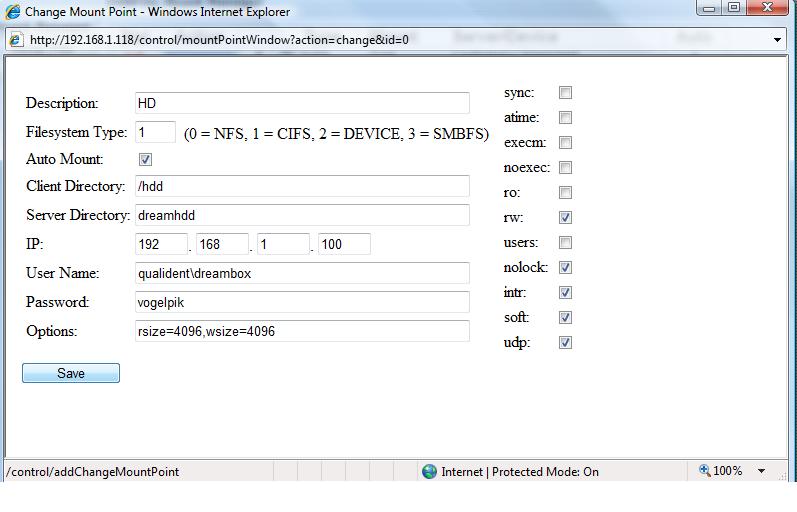
Task: Click the Internet Protected Mode status text
Action: coord(520,472)
